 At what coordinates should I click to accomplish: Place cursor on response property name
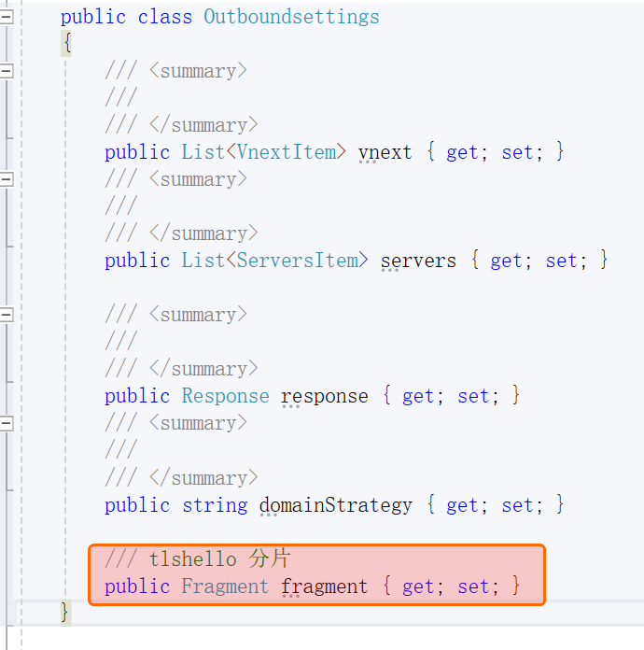click(324, 396)
